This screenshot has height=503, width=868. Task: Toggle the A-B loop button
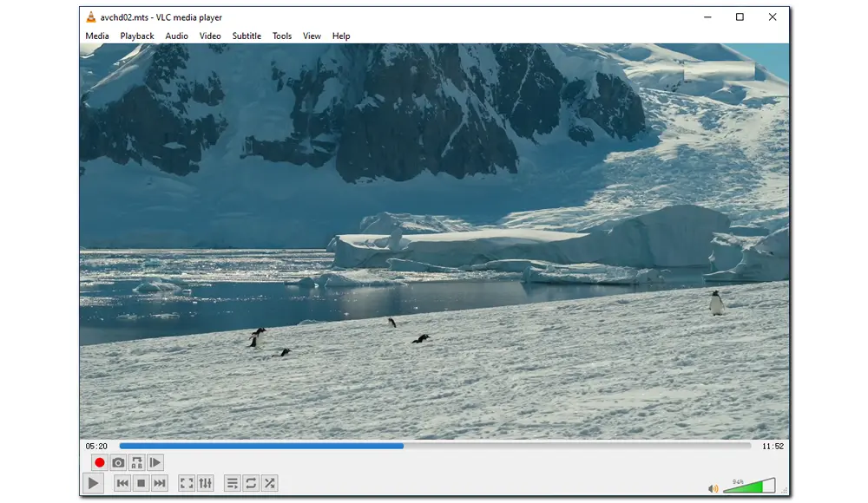click(136, 463)
